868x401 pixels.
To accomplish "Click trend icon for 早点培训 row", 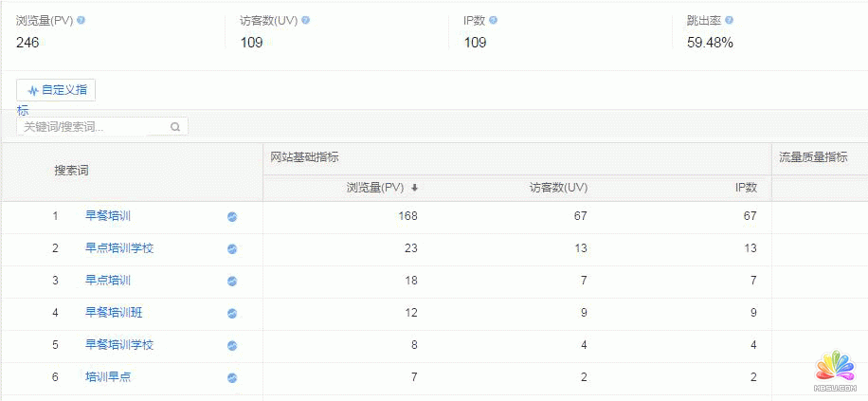I will point(232,282).
